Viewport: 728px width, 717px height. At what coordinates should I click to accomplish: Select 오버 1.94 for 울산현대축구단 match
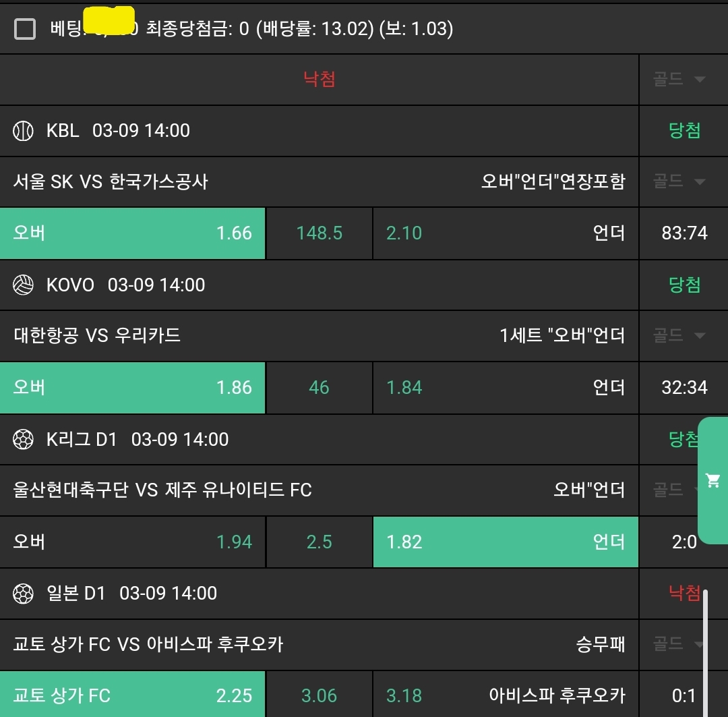point(133,542)
